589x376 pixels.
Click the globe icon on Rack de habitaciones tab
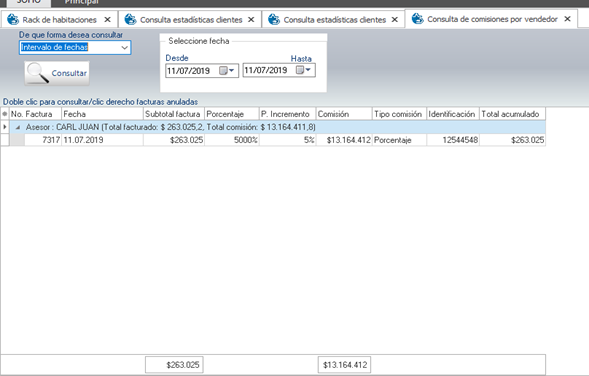(13, 19)
